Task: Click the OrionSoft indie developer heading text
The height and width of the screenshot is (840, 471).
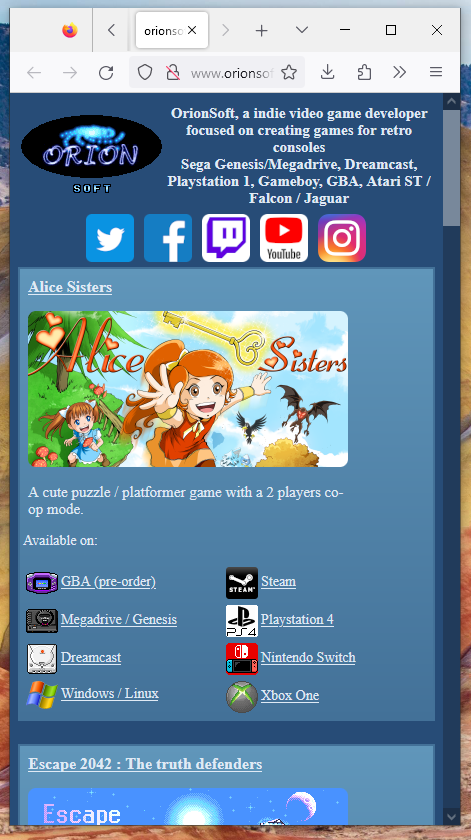Action: (299, 156)
